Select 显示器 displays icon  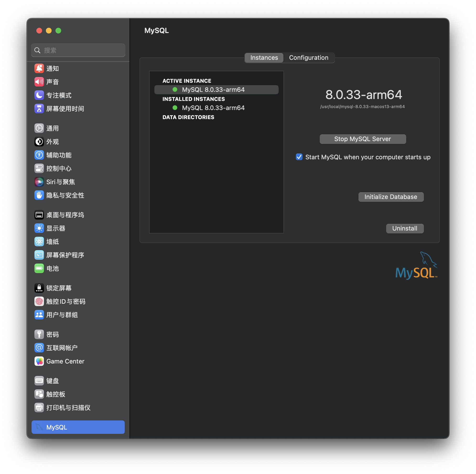coord(39,228)
